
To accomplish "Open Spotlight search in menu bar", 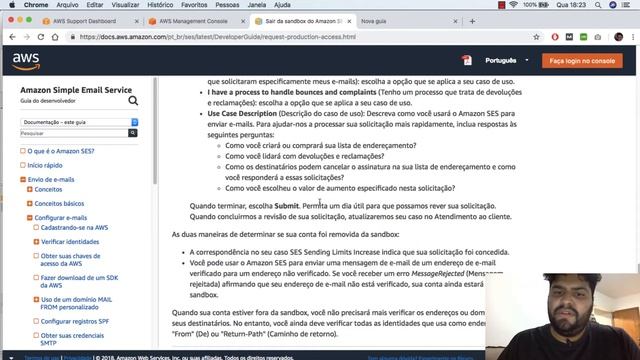I will 598,5.
